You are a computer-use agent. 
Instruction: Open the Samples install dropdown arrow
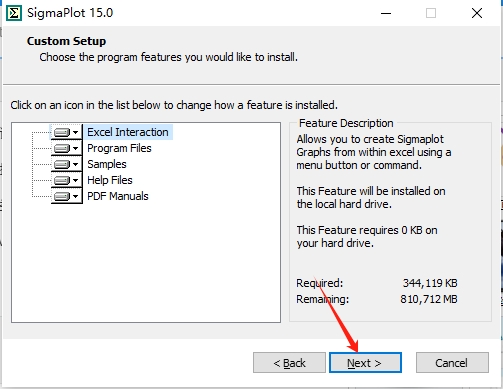(x=76, y=164)
